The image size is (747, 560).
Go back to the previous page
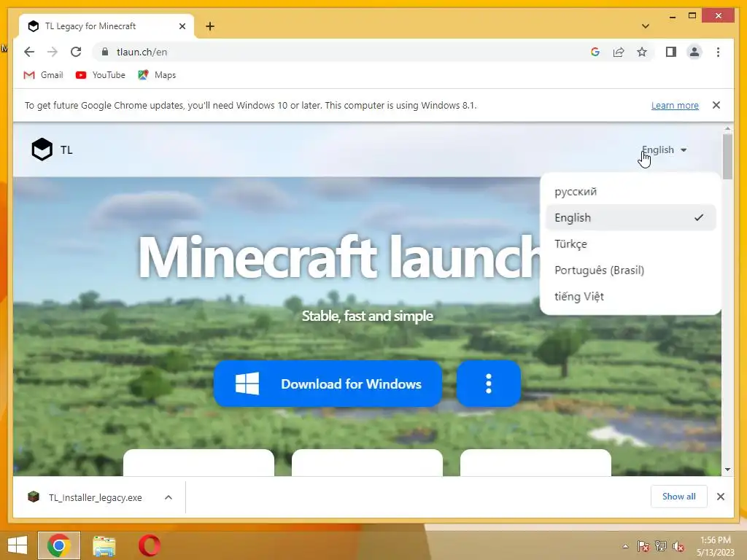29,52
